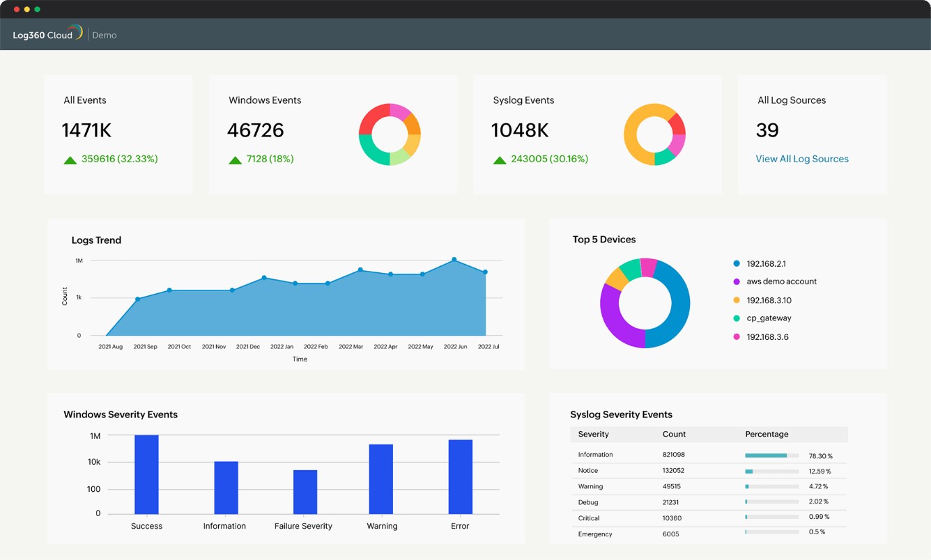The width and height of the screenshot is (931, 560).
Task: Click the Severity column header to sort
Action: point(592,434)
